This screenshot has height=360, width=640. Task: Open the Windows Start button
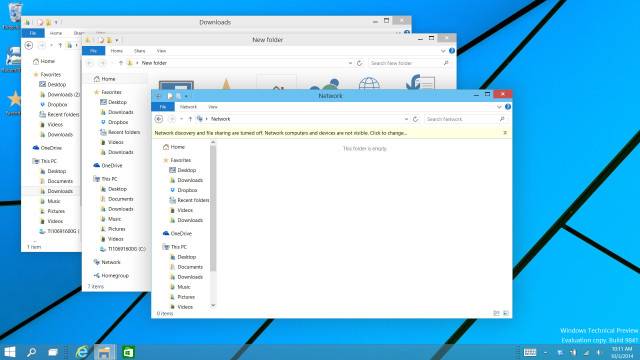pos(10,352)
